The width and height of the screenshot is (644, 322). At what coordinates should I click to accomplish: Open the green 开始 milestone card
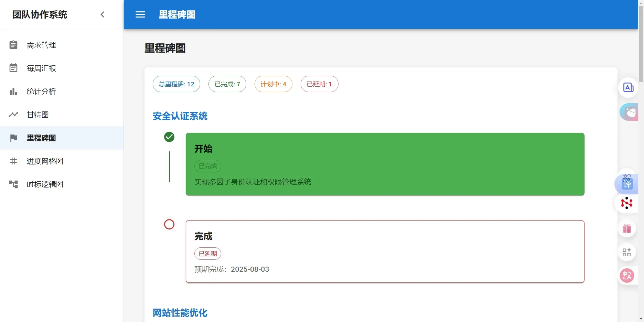[x=385, y=164]
